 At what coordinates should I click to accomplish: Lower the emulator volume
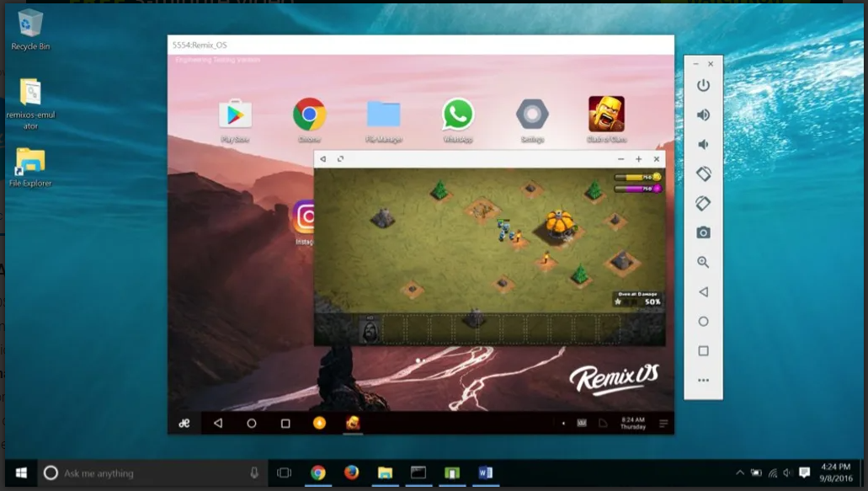coord(703,144)
